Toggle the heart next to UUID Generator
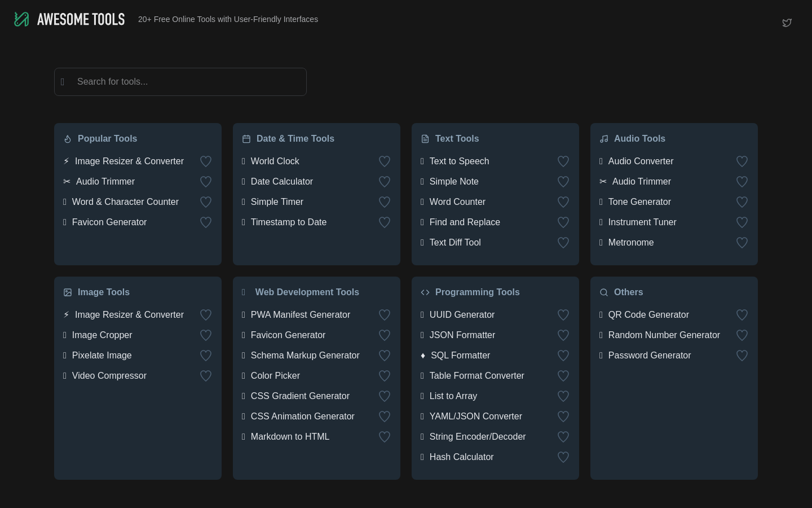The height and width of the screenshot is (508, 812). (x=563, y=315)
